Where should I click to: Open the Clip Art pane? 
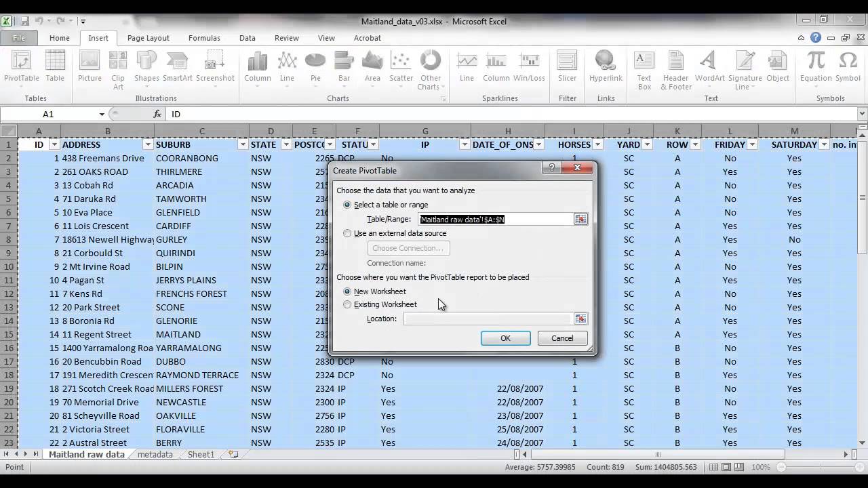pyautogui.click(x=118, y=70)
